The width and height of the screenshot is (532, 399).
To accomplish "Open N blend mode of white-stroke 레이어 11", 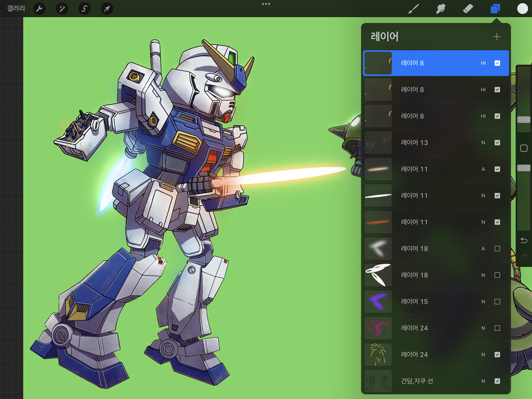I will [483, 196].
